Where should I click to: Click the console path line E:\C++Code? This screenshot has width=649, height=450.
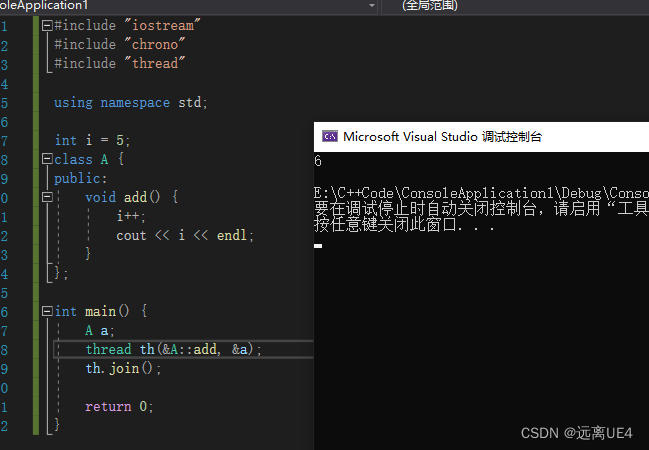pyautogui.click(x=481, y=193)
